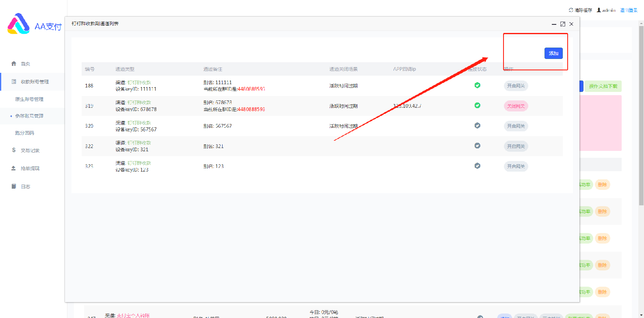Open 原生账号管理 submenu item
This screenshot has height=318, width=644.
[29, 99]
